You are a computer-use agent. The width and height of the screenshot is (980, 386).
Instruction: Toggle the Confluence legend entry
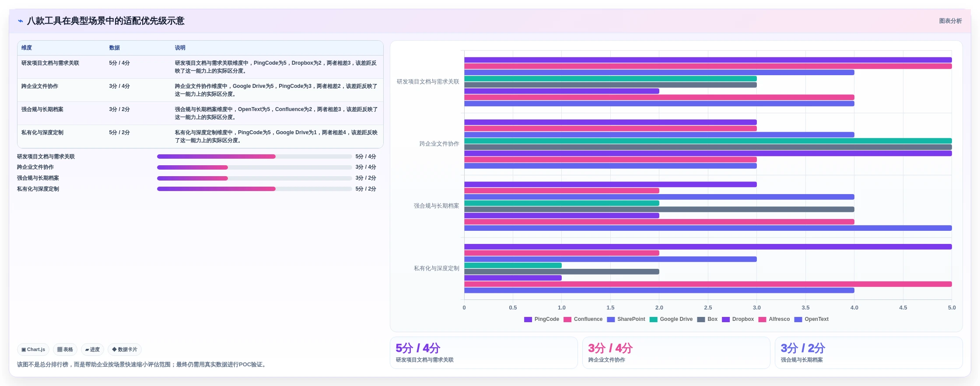click(x=583, y=319)
